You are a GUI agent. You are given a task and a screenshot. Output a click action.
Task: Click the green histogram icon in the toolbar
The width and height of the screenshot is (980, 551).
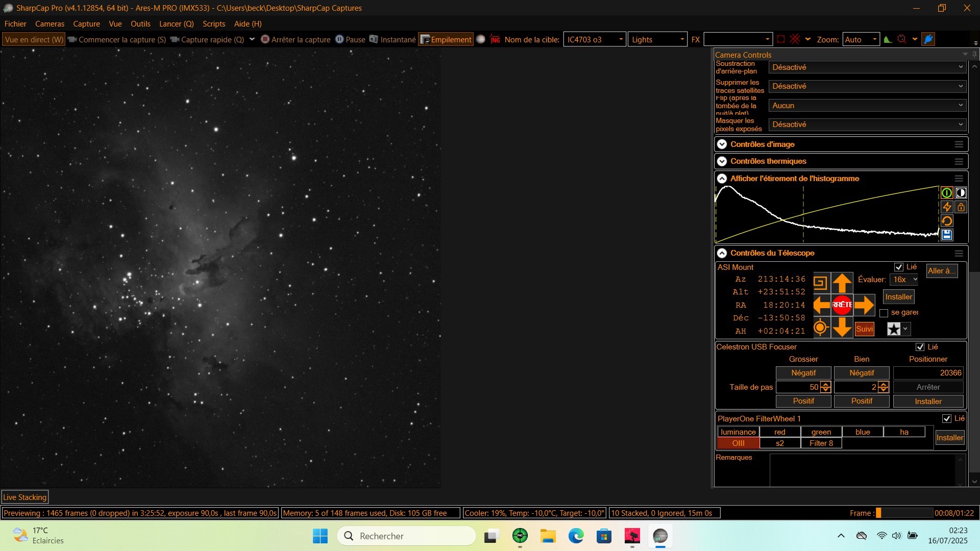coord(888,39)
